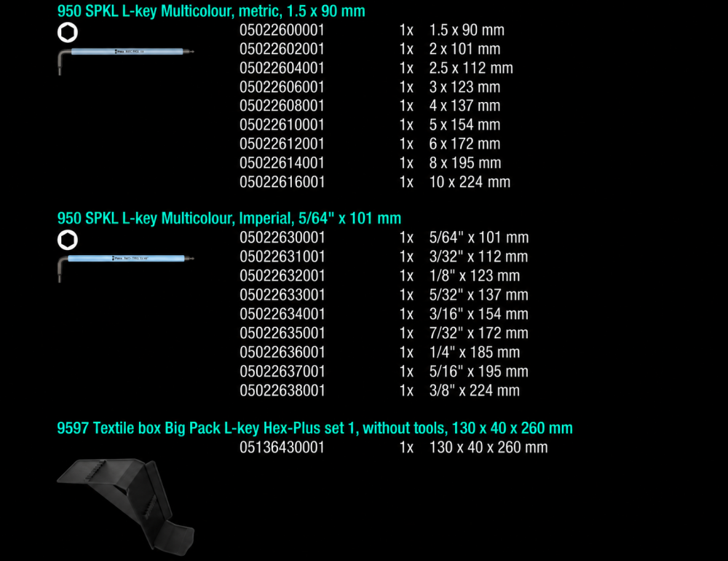Select article number 05022634001
This screenshot has width=728, height=561.
[x=282, y=314]
